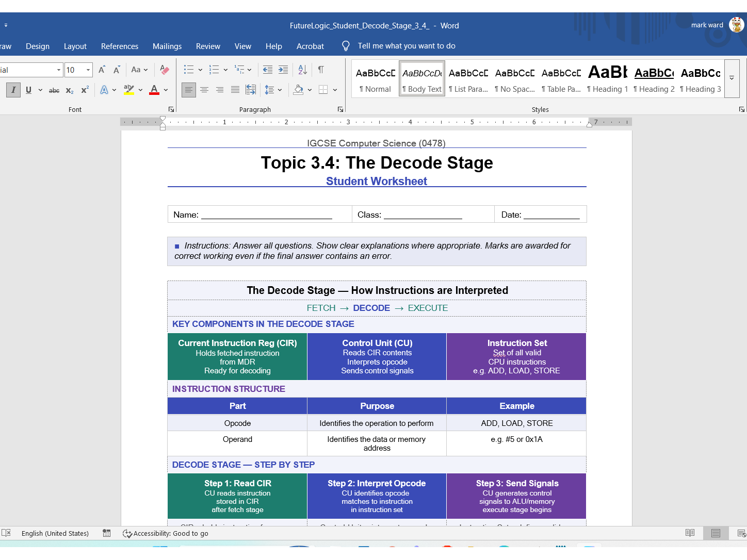Toggle show paragraph marks

[321, 70]
